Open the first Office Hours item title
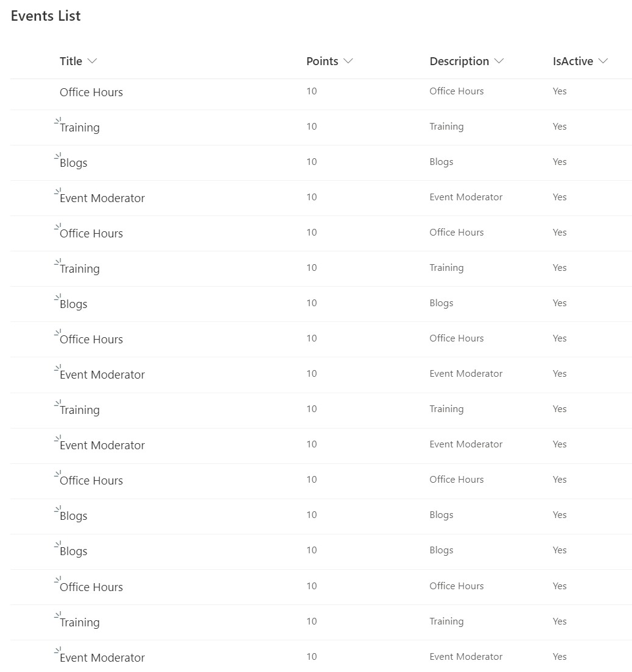 [91, 92]
